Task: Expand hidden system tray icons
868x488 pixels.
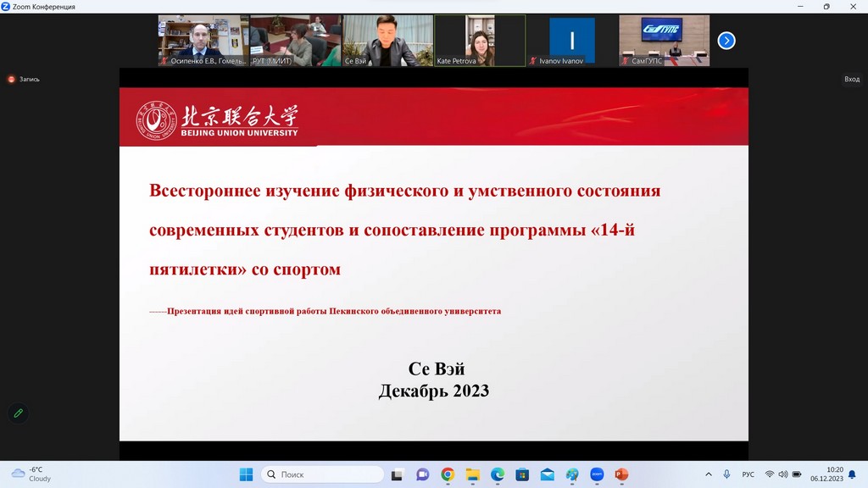Action: pos(709,474)
